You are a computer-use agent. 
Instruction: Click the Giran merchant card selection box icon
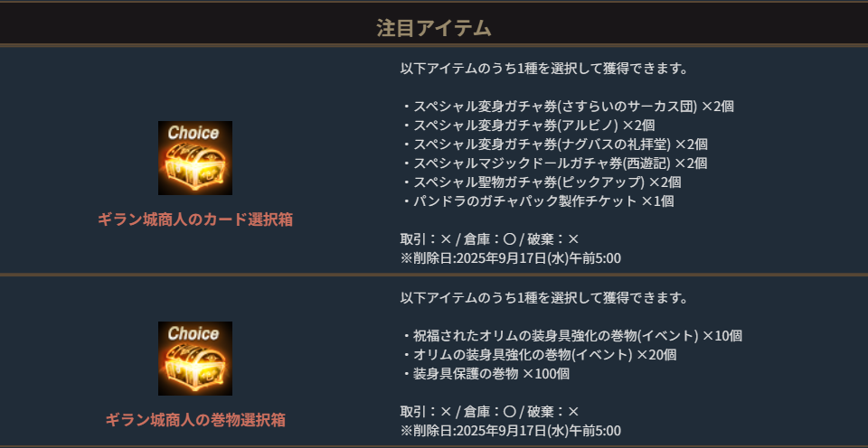[195, 158]
